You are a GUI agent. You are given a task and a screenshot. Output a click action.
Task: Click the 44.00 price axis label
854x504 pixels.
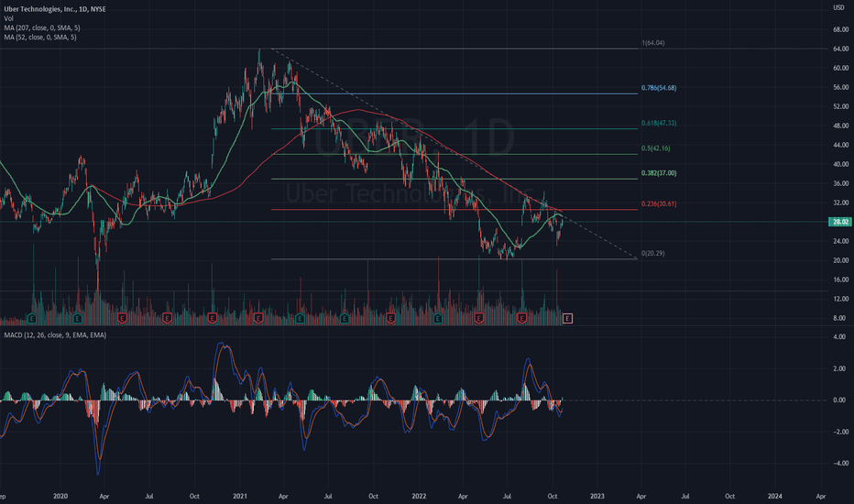(840, 145)
